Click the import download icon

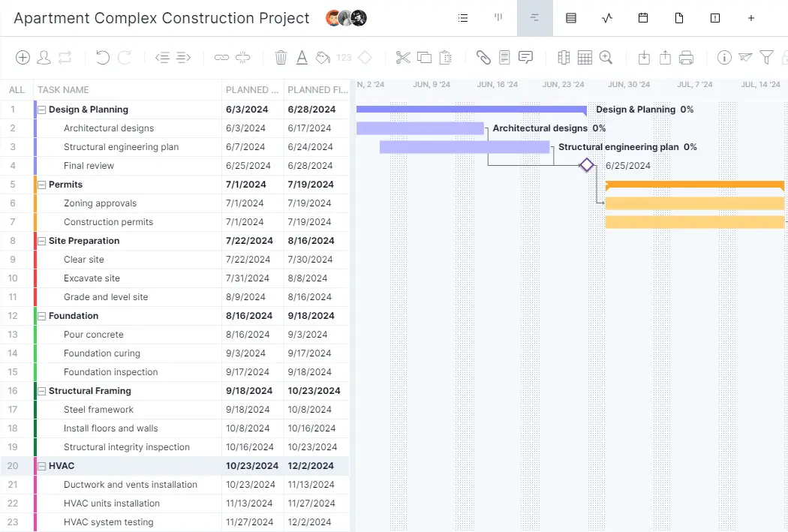644,58
